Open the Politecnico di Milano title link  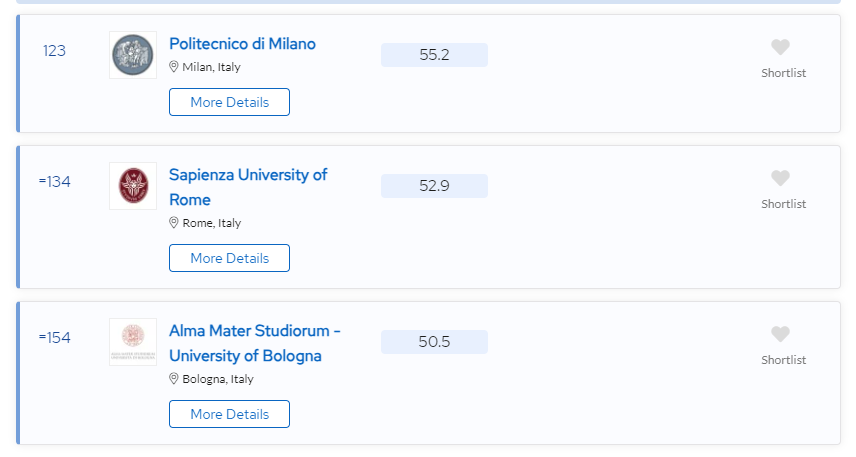(x=242, y=44)
